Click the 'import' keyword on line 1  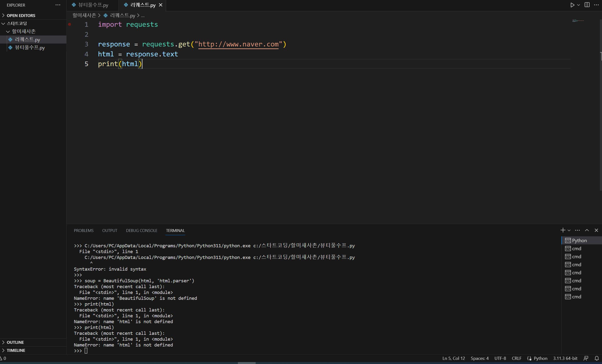(110, 24)
